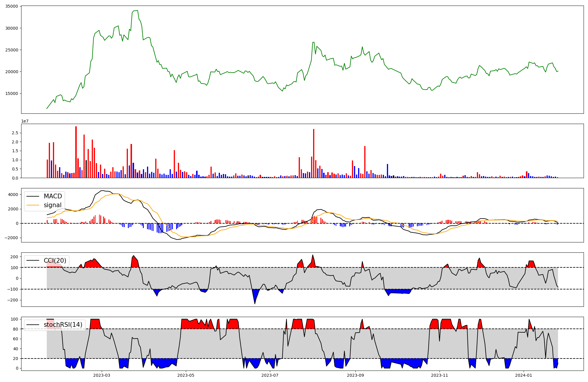Click the 80 label on stochRSI axis
Viewport: 588px width, 382px height.
coord(16,329)
